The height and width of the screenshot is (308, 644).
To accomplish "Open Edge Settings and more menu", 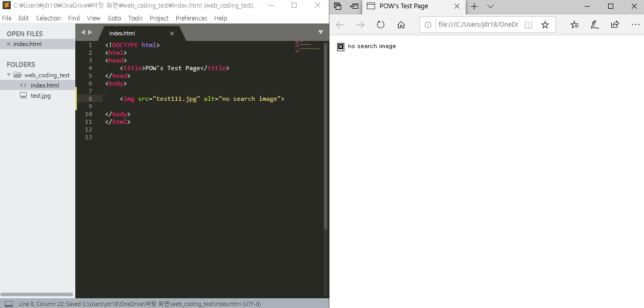I will pos(635,25).
